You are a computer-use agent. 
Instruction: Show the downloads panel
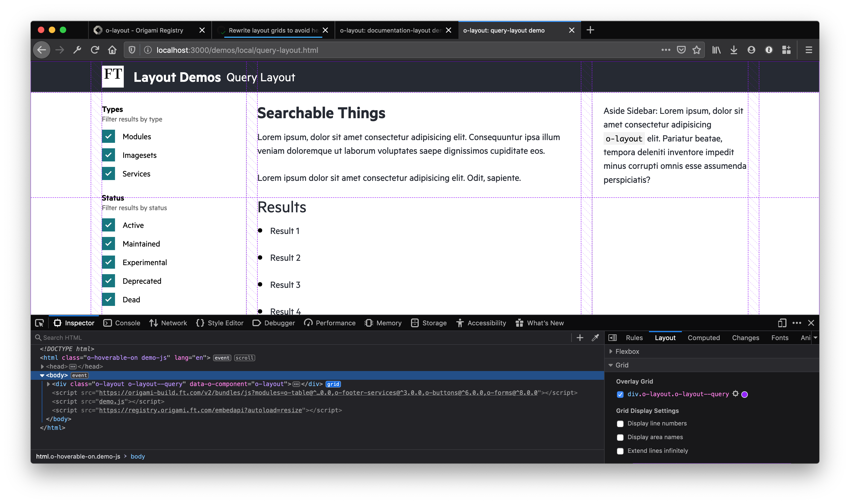click(733, 50)
